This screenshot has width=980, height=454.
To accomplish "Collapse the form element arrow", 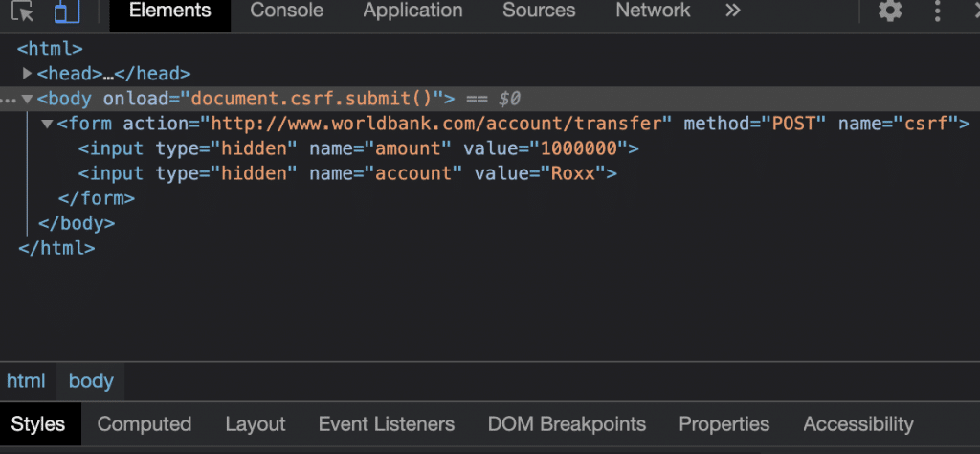I will click(x=47, y=124).
